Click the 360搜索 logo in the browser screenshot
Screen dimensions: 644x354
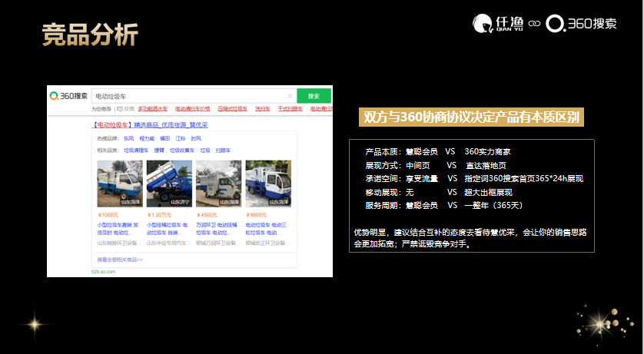tap(68, 96)
